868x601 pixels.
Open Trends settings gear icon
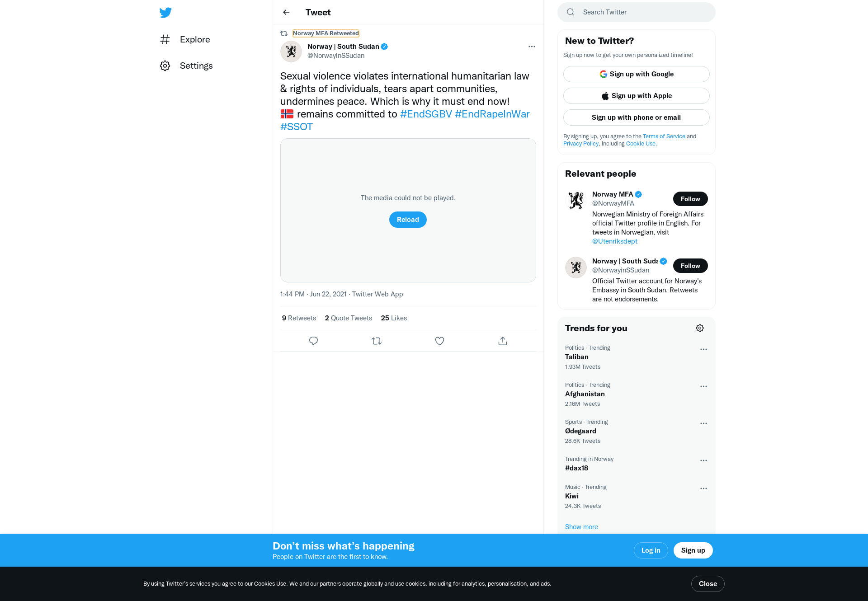[700, 328]
